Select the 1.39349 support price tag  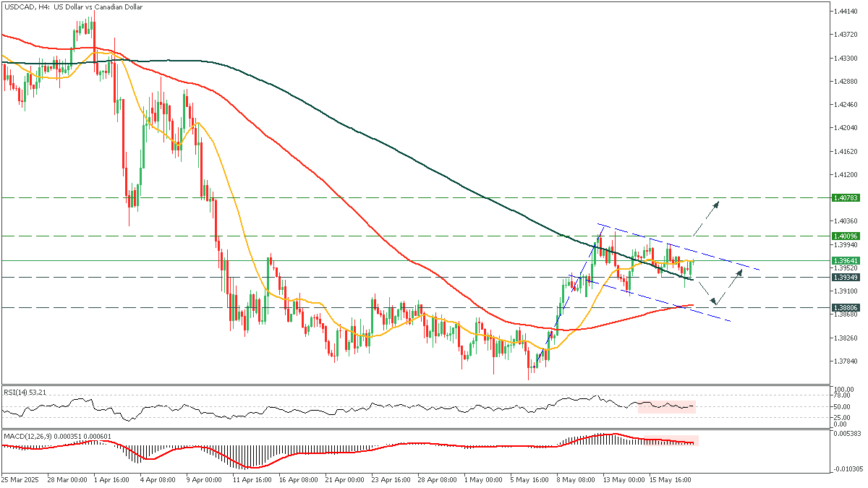tap(845, 277)
